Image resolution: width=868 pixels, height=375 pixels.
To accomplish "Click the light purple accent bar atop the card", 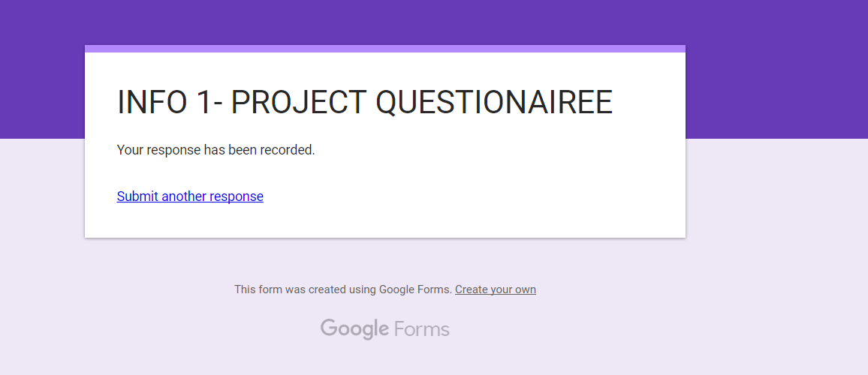I will coord(384,49).
